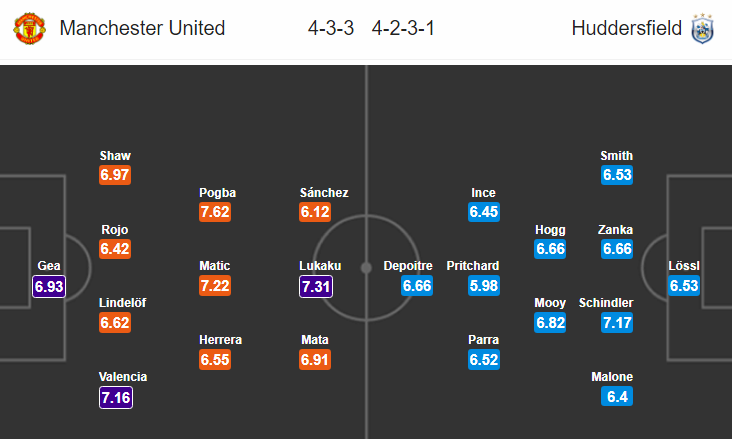This screenshot has width=732, height=439.
Task: Click the Depoitre player name
Action: [x=408, y=266]
